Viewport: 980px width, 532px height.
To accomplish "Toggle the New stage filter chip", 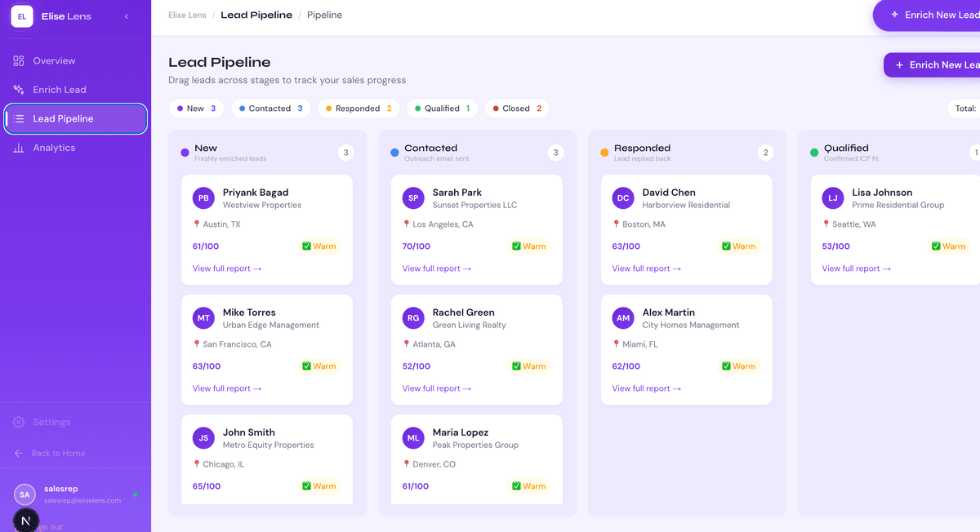I will [196, 109].
